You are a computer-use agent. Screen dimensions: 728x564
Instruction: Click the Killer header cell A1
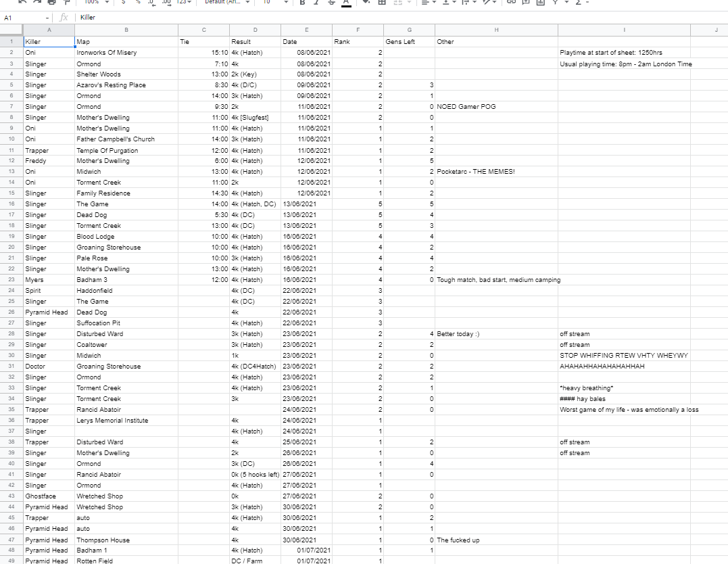49,41
